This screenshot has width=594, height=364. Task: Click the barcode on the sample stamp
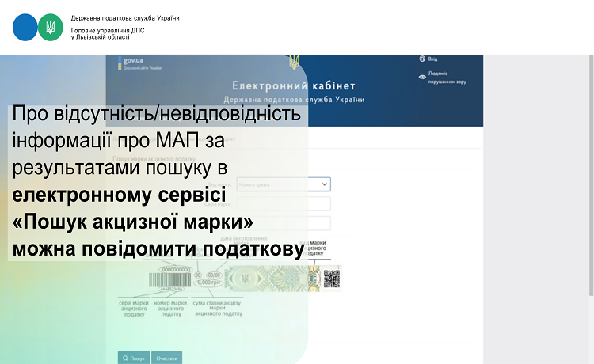pos(173,281)
